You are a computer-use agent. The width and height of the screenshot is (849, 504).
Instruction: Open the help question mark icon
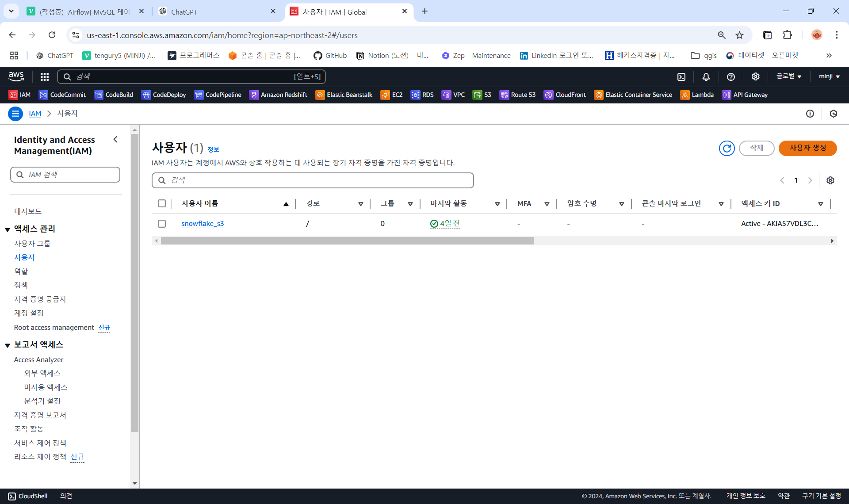tap(731, 77)
